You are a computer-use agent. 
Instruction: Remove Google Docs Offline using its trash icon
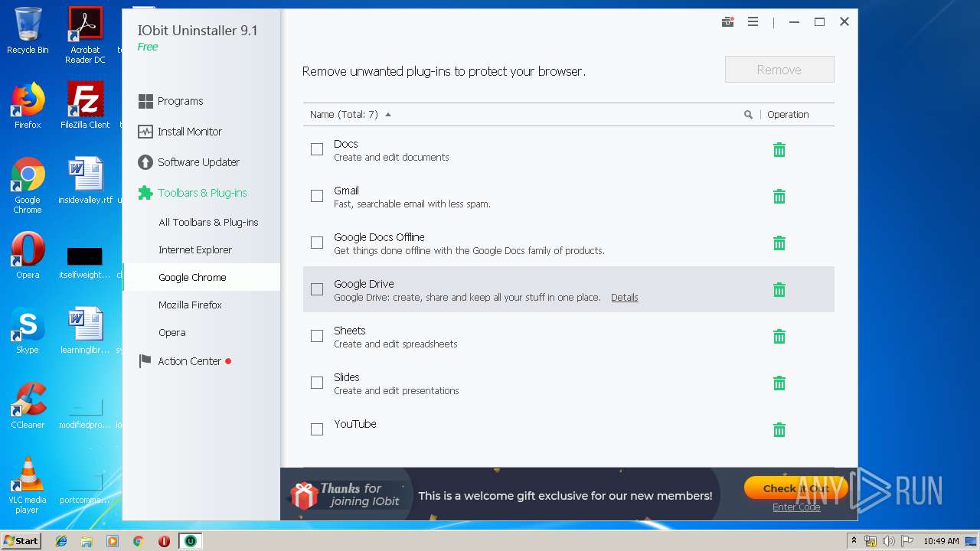pyautogui.click(x=779, y=243)
